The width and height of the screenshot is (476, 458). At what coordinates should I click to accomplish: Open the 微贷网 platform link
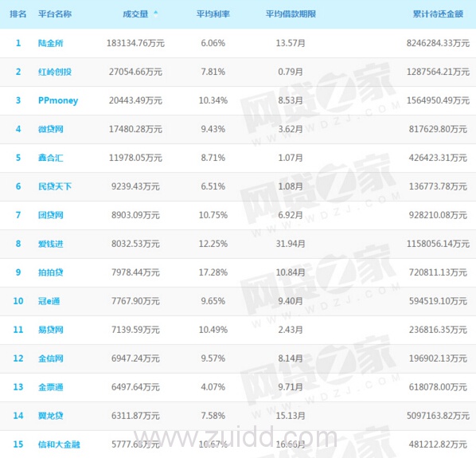coord(51,129)
